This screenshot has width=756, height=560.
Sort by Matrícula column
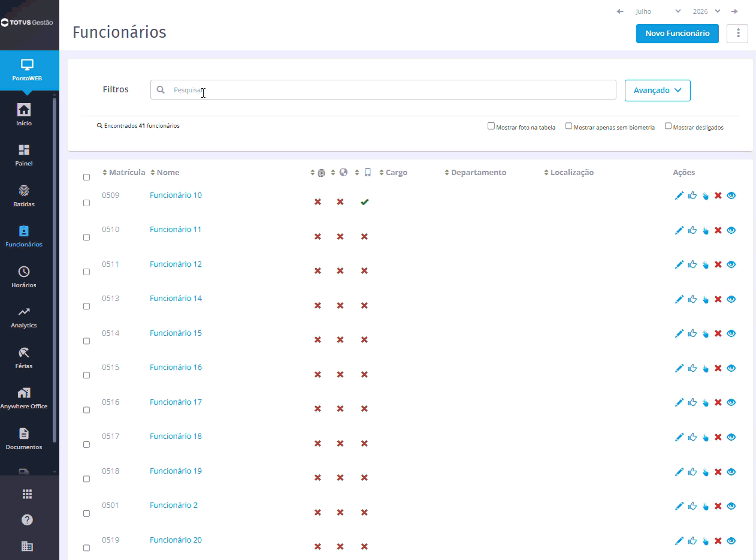[124, 173]
